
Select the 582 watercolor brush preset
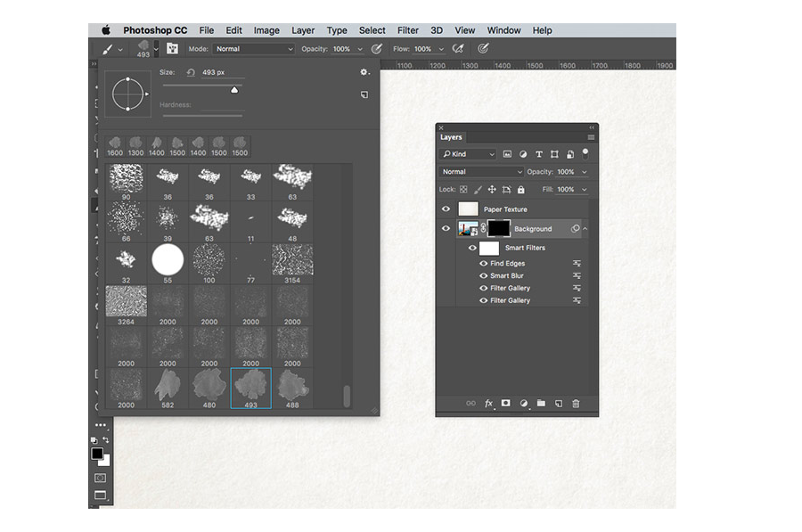coord(168,389)
